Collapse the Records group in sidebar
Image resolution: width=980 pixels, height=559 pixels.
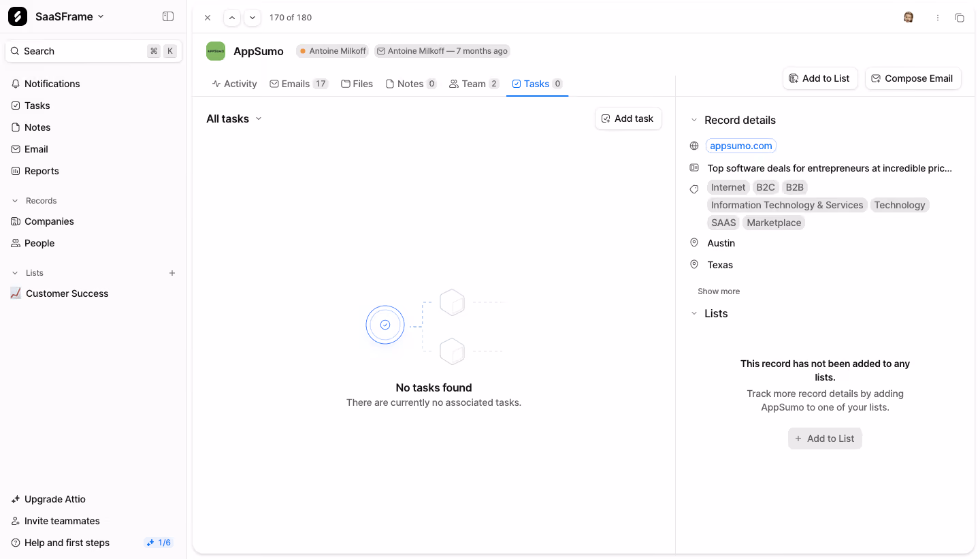[16, 201]
